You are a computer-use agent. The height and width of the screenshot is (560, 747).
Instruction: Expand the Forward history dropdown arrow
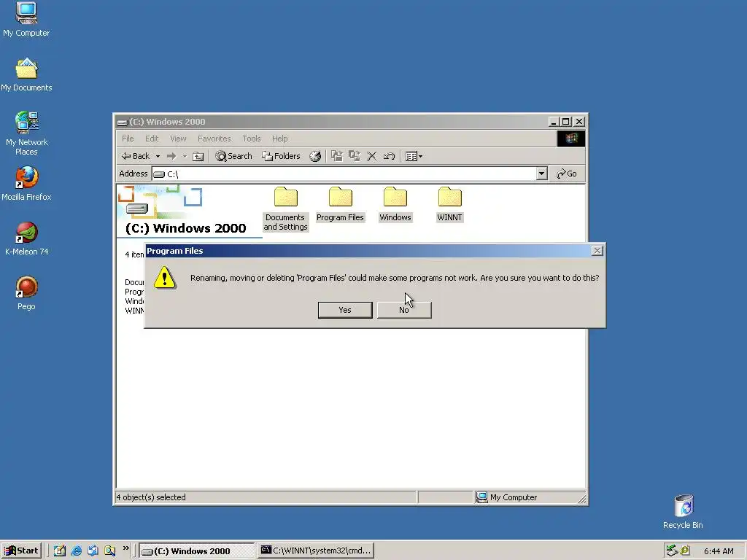tap(185, 156)
